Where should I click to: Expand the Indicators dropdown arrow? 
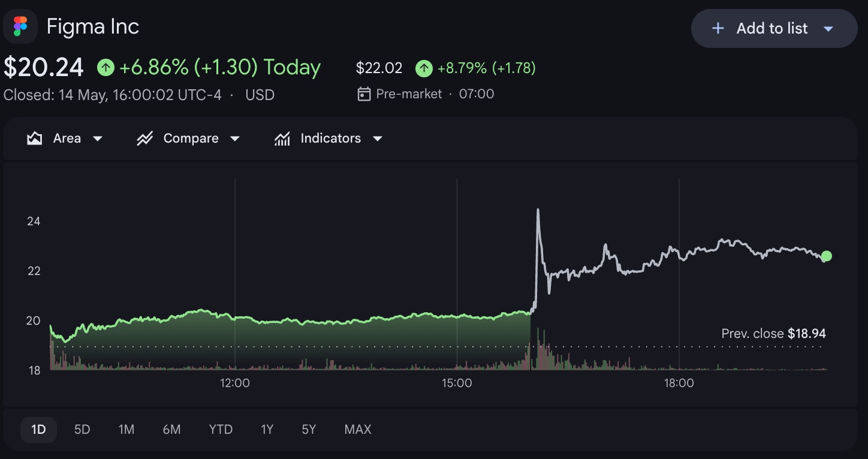pos(377,138)
